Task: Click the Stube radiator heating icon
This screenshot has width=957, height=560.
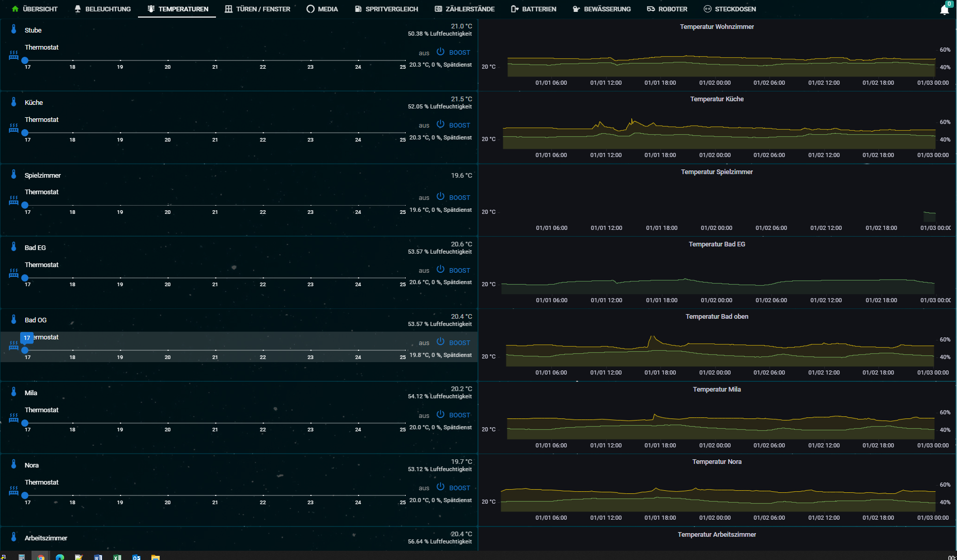Action: pos(14,55)
